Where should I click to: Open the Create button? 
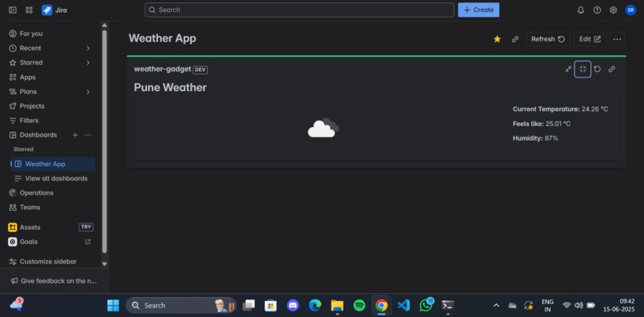click(x=479, y=10)
